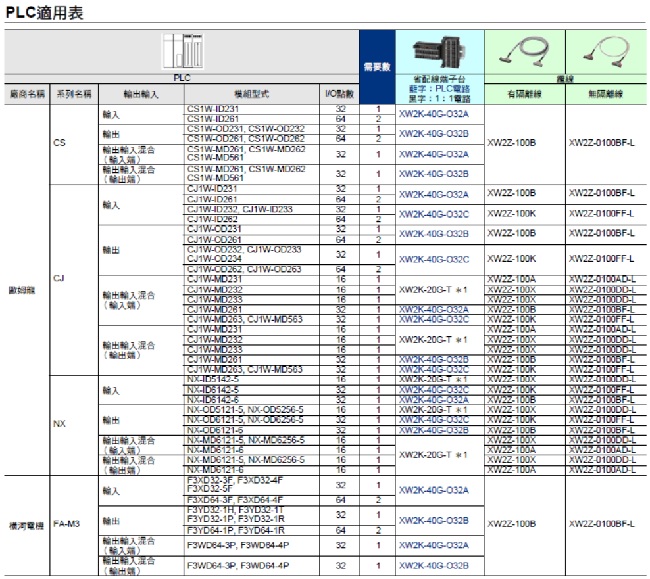Click the cable image above 無隔離線
650x579 pixels.
pyautogui.click(x=606, y=51)
